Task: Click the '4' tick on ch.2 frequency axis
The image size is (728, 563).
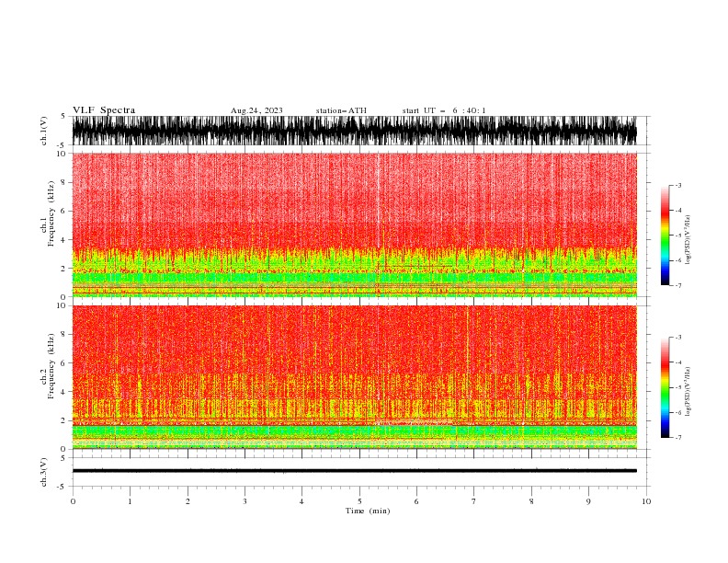Action: point(64,392)
